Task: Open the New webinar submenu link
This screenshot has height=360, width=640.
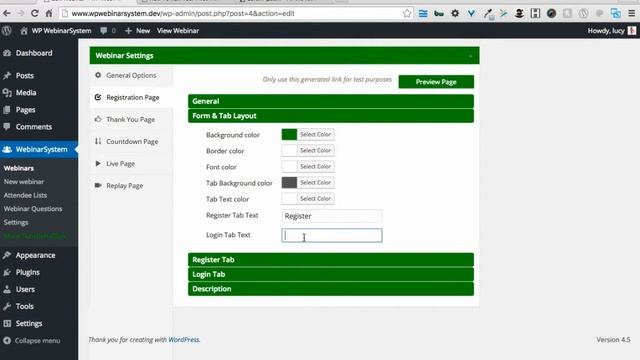Action: coord(24,182)
